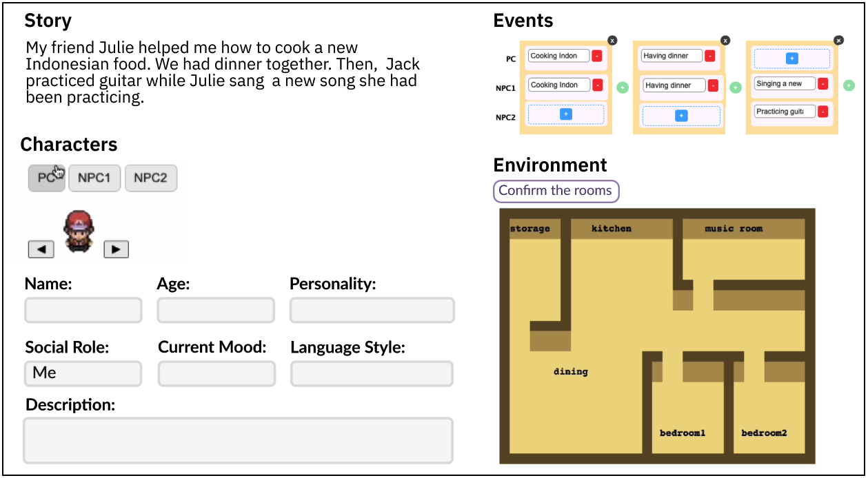Remove NPC1's "Cooking Indon" event
Viewport: 868px width, 478px height.
[597, 85]
